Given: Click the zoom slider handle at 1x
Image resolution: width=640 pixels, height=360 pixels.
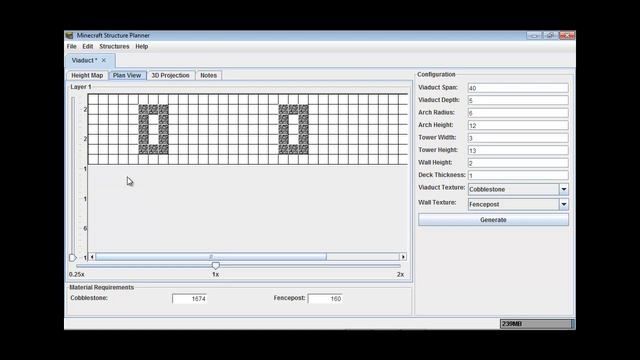Looking at the screenshot, I should pyautogui.click(x=216, y=266).
